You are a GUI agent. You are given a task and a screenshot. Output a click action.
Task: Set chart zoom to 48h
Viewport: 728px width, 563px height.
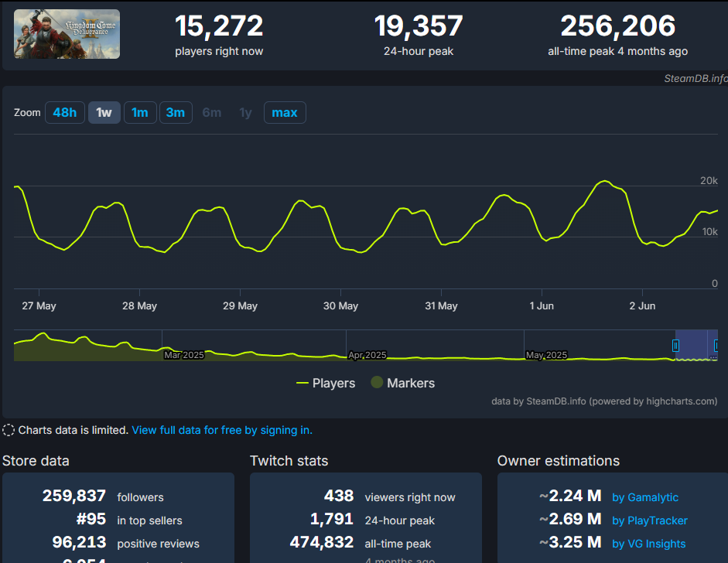point(64,112)
